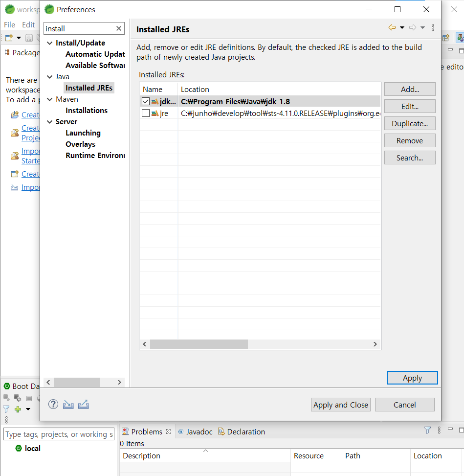
Task: Click the JRE table scroll right arrow
Action: (375, 344)
